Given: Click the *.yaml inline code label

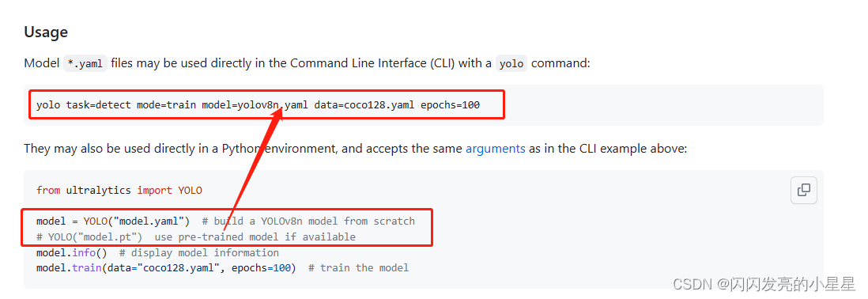Looking at the screenshot, I should tap(85, 63).
